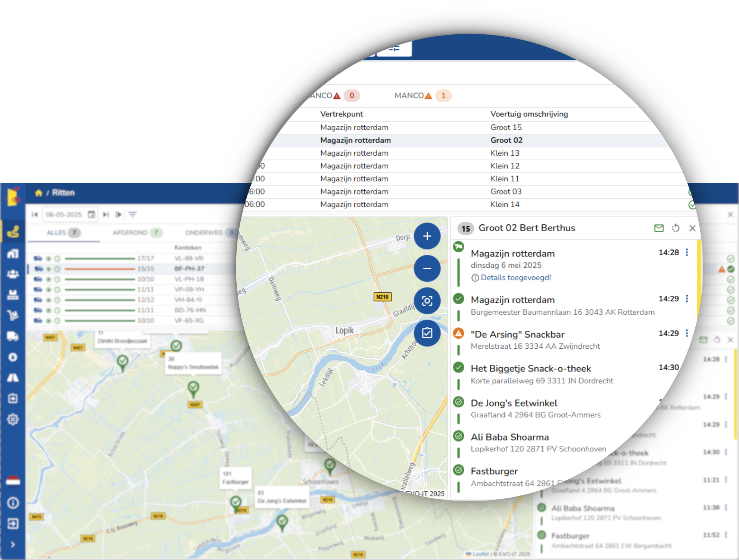The width and height of the screenshot is (739, 560).
Task: Open the settings gear in the sidebar
Action: (13, 419)
